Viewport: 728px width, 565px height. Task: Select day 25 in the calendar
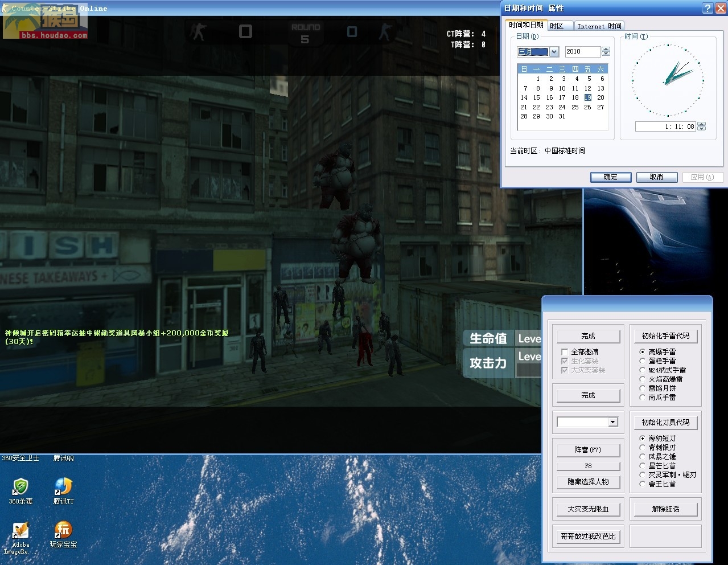(x=575, y=107)
